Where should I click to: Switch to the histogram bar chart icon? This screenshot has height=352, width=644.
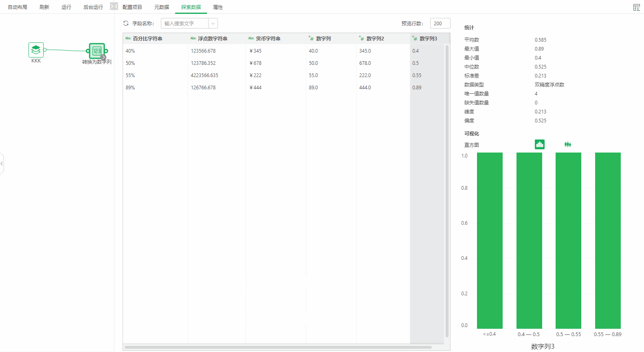539,144
